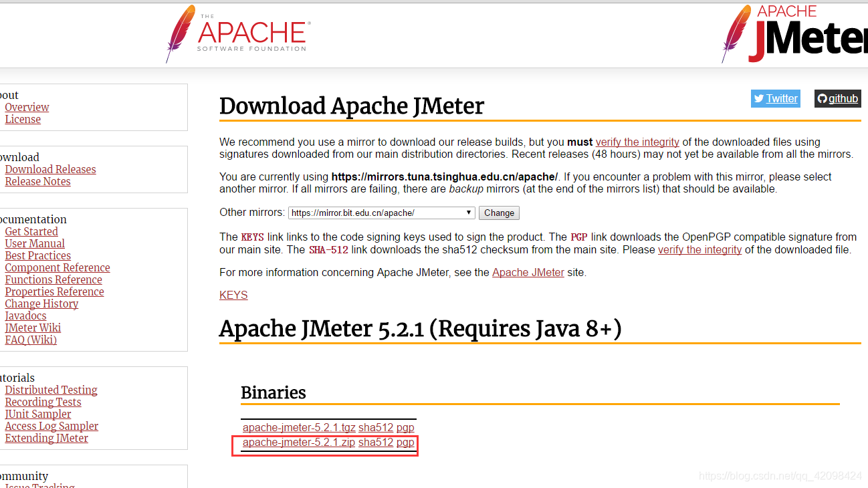The image size is (868, 488).
Task: Click the Binaries heading
Action: [274, 392]
